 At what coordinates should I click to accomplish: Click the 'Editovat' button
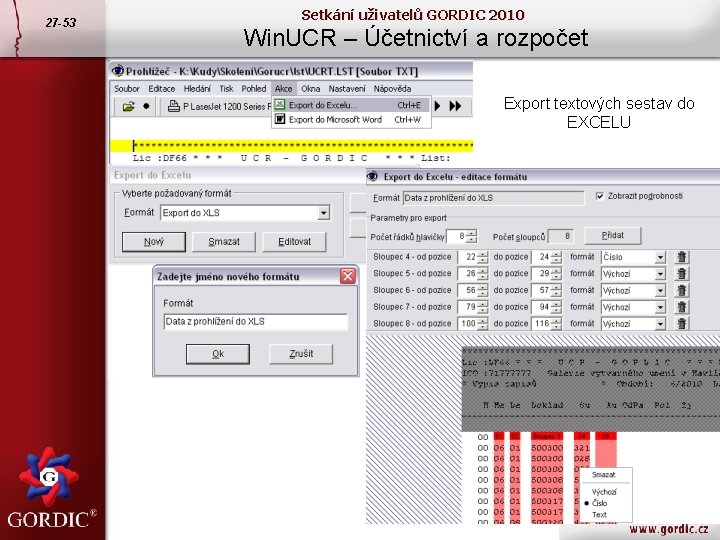(294, 242)
